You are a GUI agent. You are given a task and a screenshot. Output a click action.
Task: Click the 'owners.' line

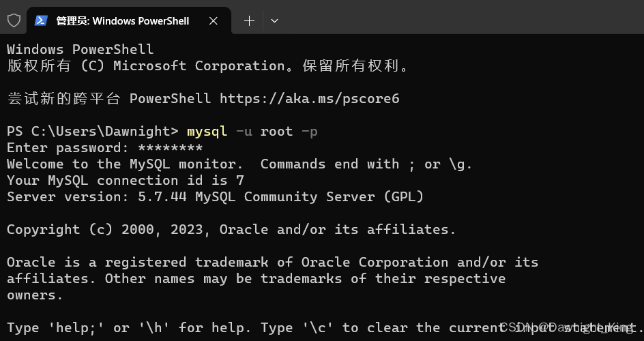35,295
